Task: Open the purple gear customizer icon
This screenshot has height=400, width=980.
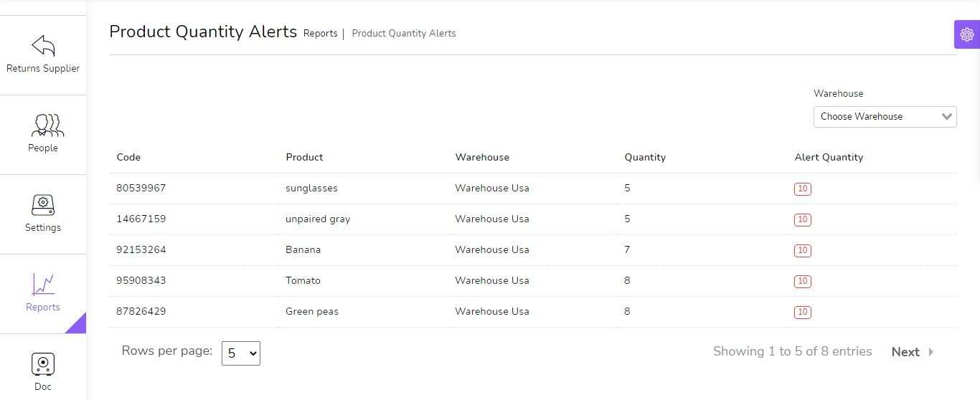Action: pos(967,34)
